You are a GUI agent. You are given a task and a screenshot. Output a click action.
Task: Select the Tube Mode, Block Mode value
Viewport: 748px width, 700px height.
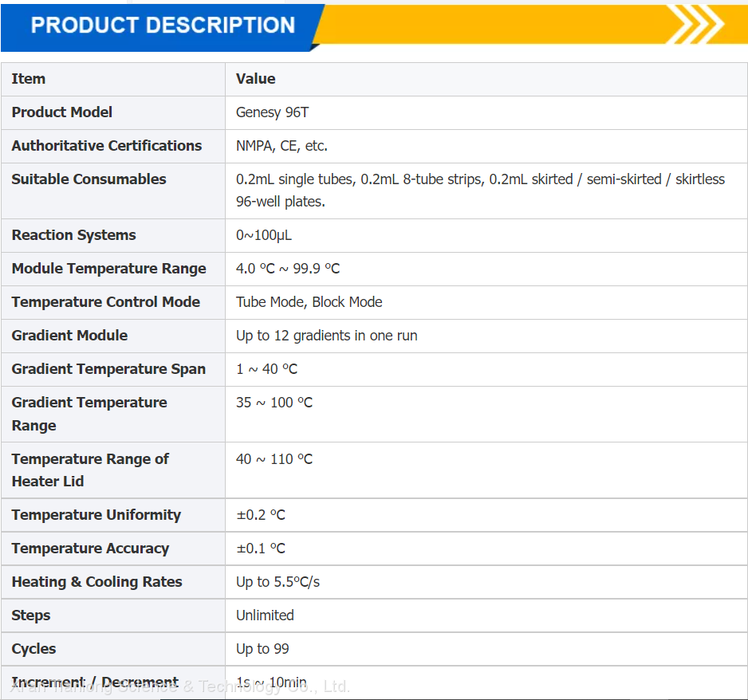pos(309,302)
